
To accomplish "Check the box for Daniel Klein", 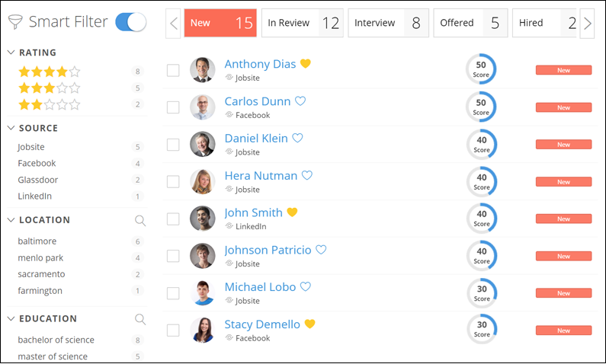I will click(x=173, y=145).
